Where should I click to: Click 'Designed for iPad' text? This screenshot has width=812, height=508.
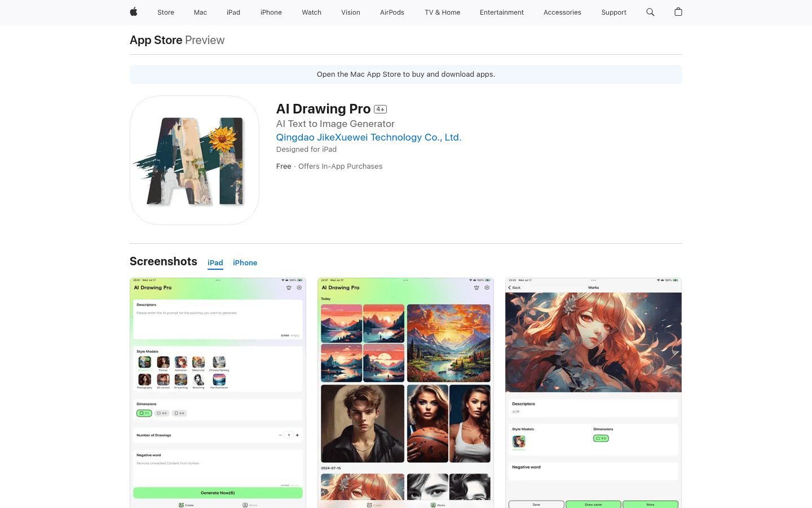point(306,150)
